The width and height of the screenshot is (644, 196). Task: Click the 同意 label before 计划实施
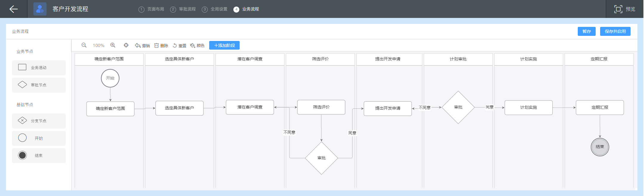tap(490, 107)
